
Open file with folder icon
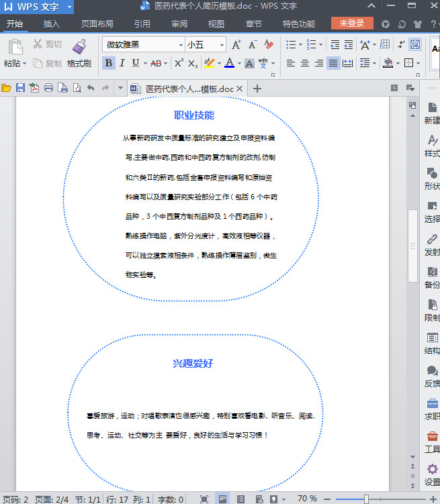click(6, 88)
